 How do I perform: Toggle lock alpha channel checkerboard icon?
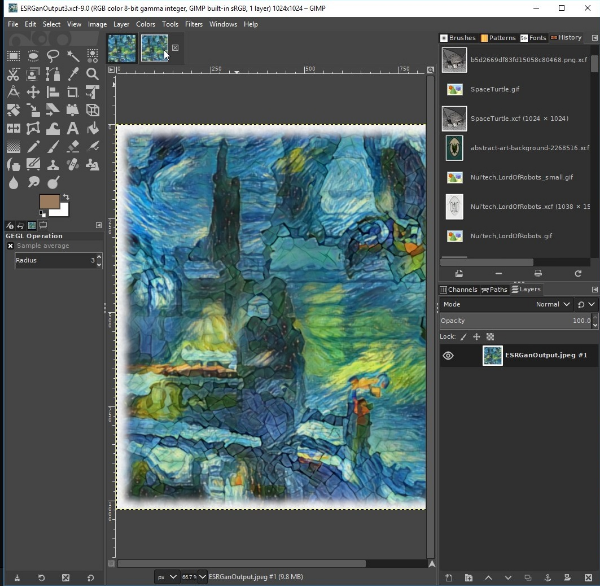pos(490,337)
